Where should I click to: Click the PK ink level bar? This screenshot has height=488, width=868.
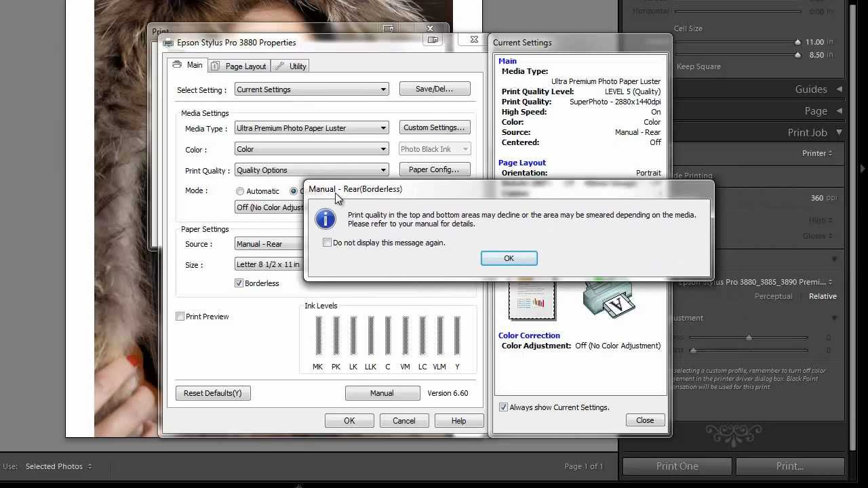pyautogui.click(x=336, y=335)
